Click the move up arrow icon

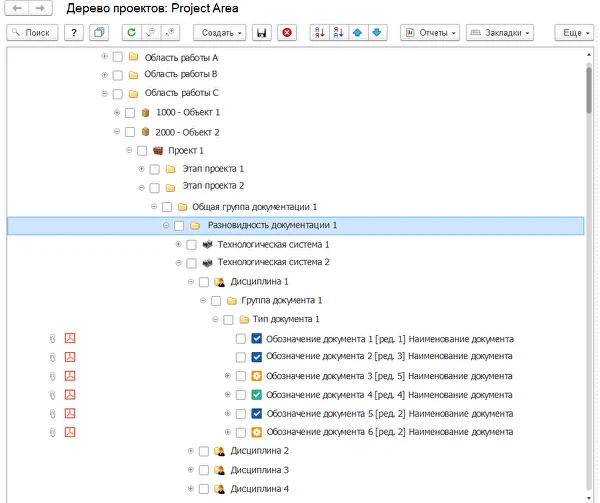click(357, 33)
